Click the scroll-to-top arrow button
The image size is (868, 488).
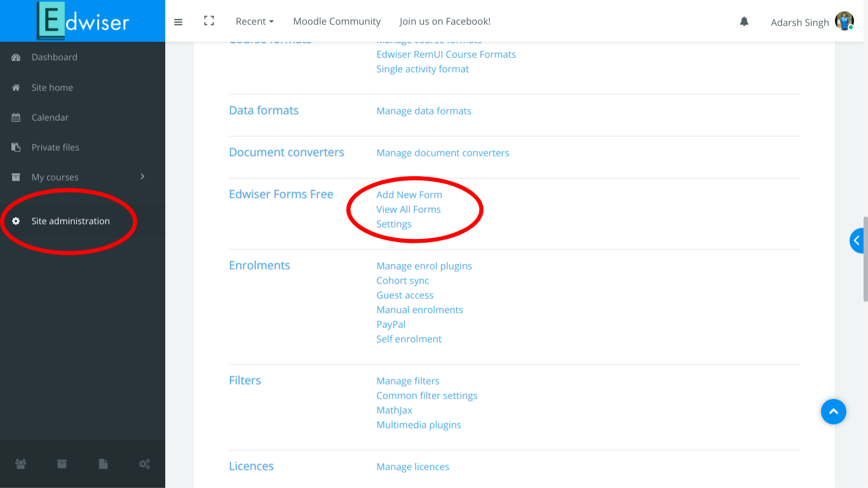pyautogui.click(x=834, y=412)
